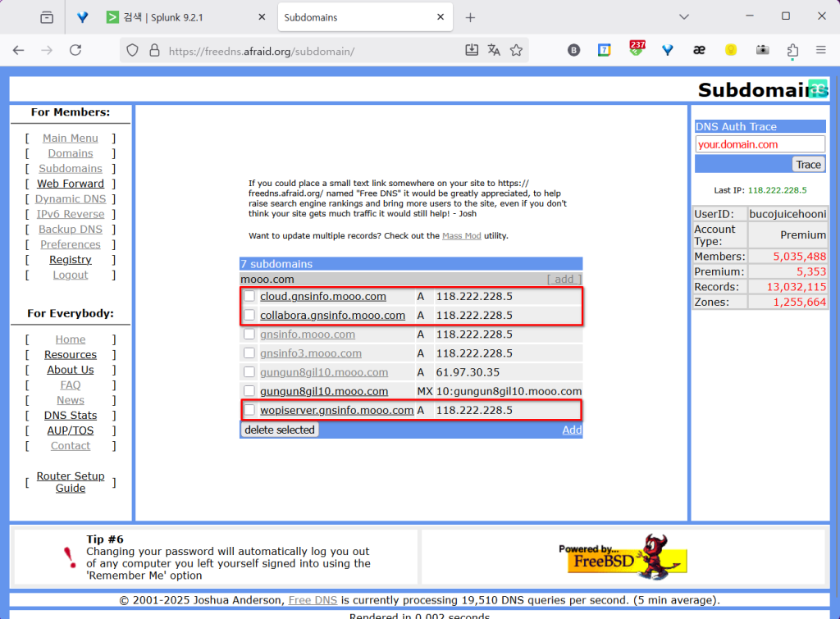Viewport: 840px width, 619px height.
Task: Check the wopiserver.gnsinfo.mooo.com checkbox
Action: pos(249,410)
